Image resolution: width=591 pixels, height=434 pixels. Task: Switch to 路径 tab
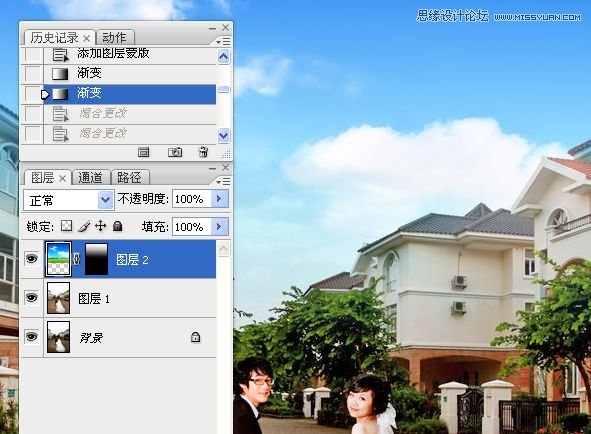coord(129,178)
